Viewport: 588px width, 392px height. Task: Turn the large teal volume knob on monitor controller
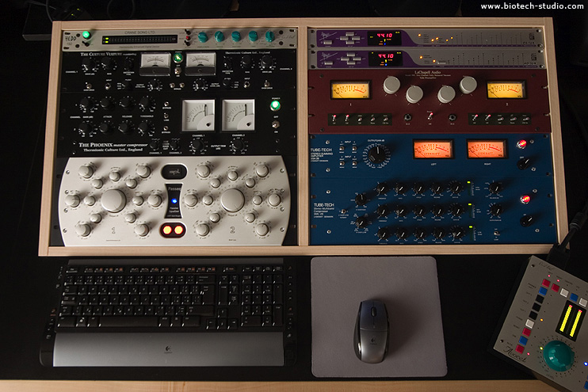559,356
